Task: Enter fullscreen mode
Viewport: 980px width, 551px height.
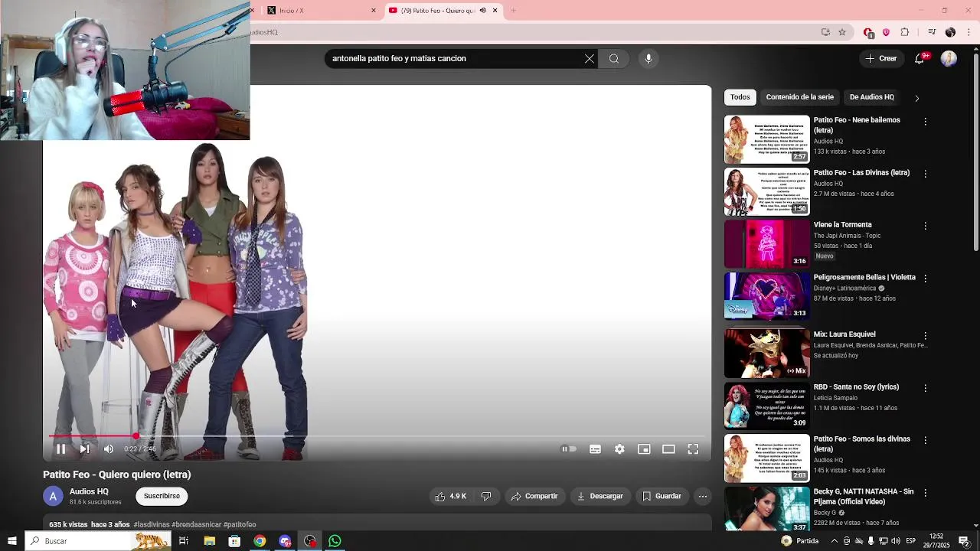Action: pyautogui.click(x=693, y=449)
